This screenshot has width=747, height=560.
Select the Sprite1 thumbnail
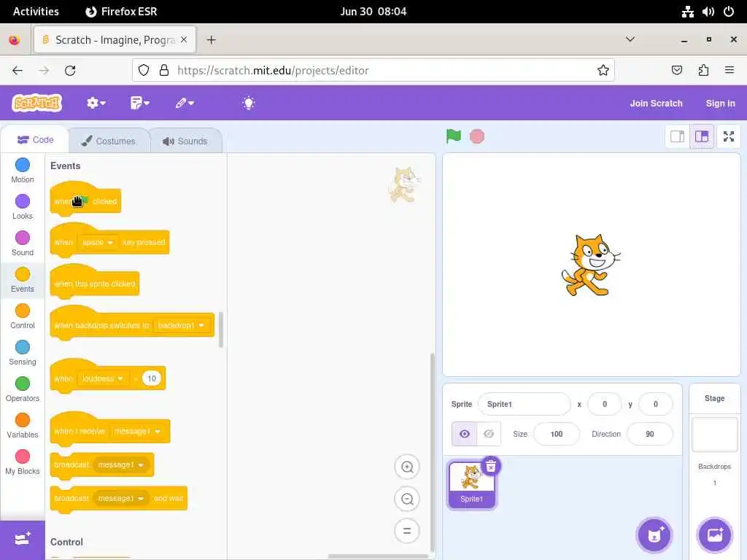tap(472, 484)
